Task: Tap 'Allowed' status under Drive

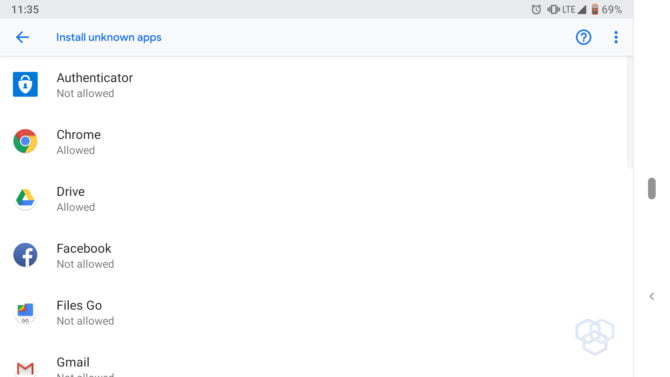Action: (x=76, y=207)
